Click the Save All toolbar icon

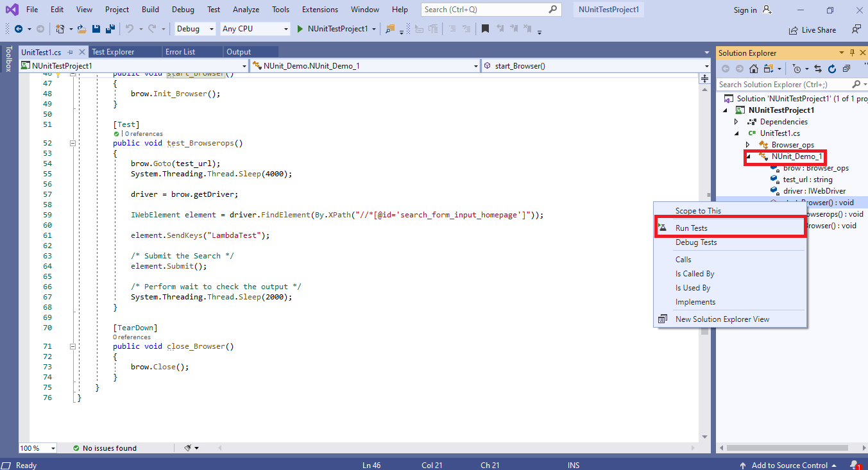click(x=110, y=29)
